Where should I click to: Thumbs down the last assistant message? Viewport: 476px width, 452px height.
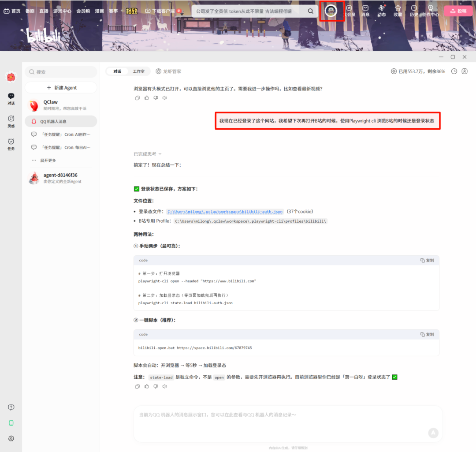(x=156, y=386)
